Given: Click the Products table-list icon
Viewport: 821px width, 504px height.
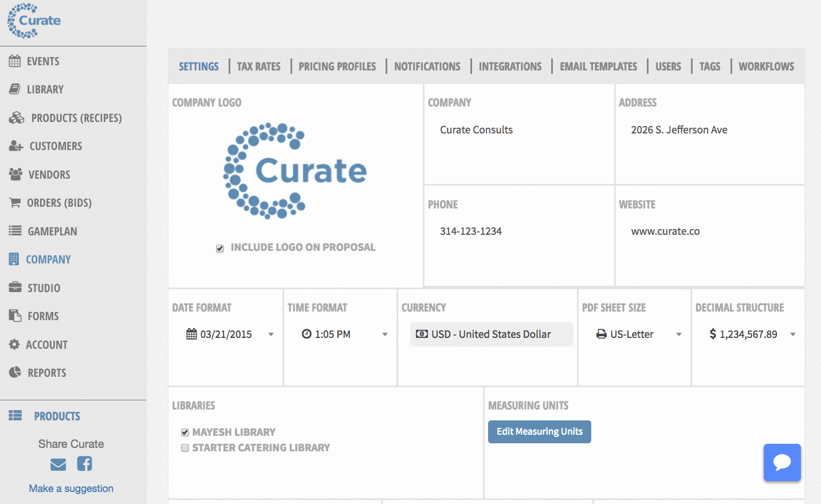Looking at the screenshot, I should [x=15, y=416].
